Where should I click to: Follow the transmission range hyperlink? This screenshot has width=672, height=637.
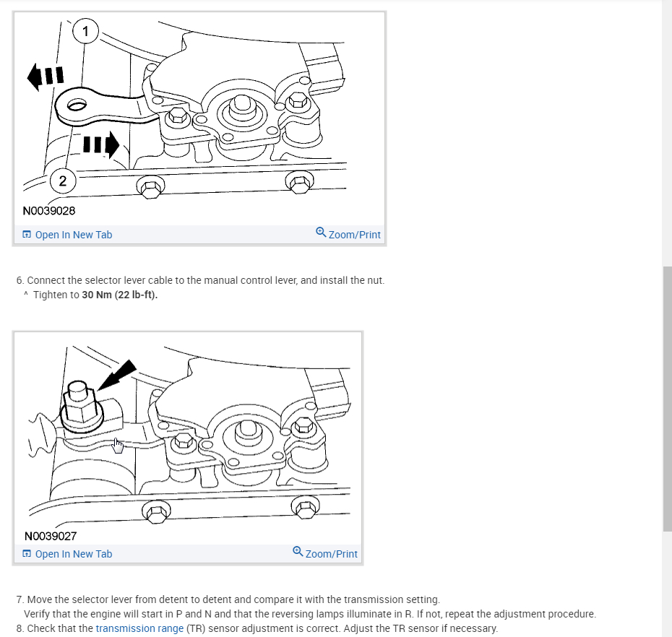click(139, 628)
